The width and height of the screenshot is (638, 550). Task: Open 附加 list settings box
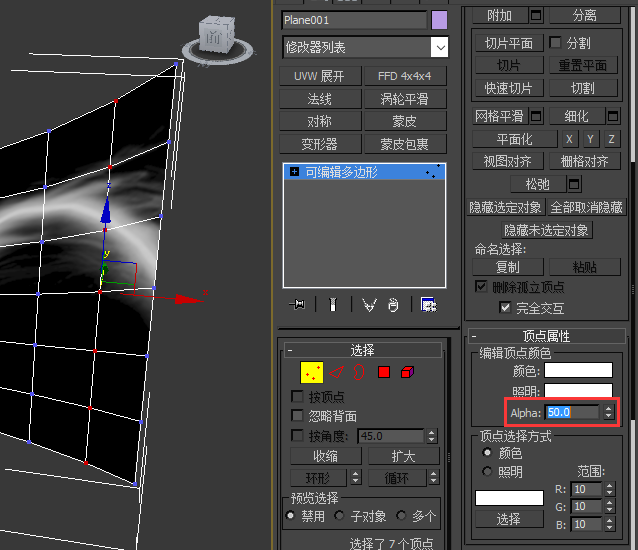tap(536, 15)
